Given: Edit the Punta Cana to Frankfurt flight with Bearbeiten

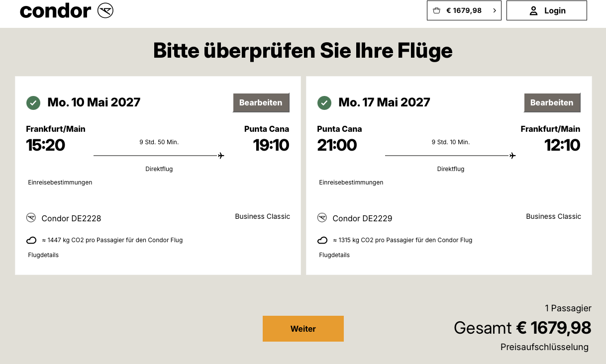Looking at the screenshot, I should tap(552, 102).
